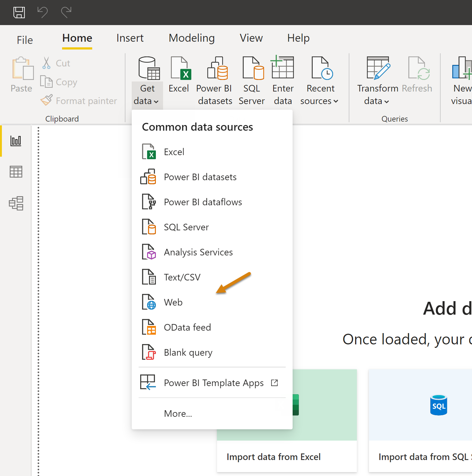Open the Report view from left sidebar

(x=16, y=141)
